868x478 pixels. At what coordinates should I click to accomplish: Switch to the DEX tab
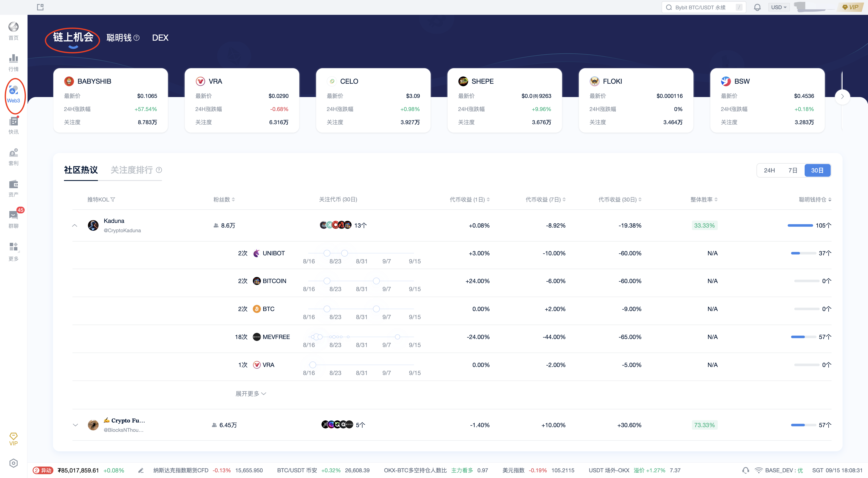pos(160,38)
